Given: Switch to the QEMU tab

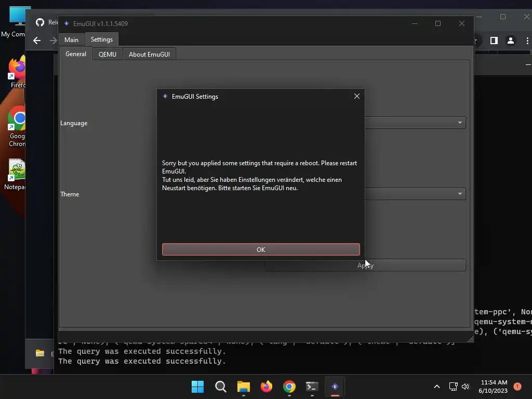Looking at the screenshot, I should click(x=107, y=54).
